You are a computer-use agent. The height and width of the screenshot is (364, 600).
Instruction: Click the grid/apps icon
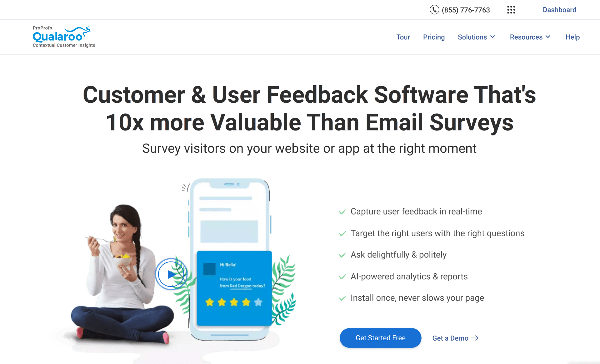tap(510, 9)
